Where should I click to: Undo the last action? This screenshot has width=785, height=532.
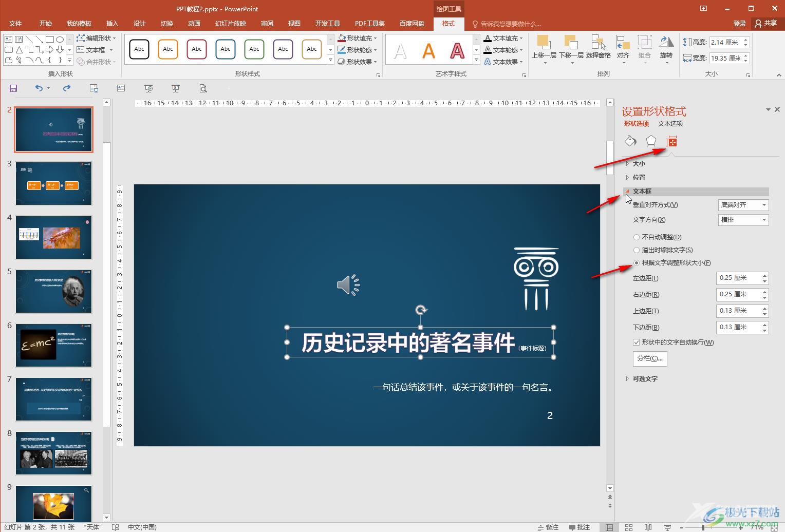click(x=39, y=88)
